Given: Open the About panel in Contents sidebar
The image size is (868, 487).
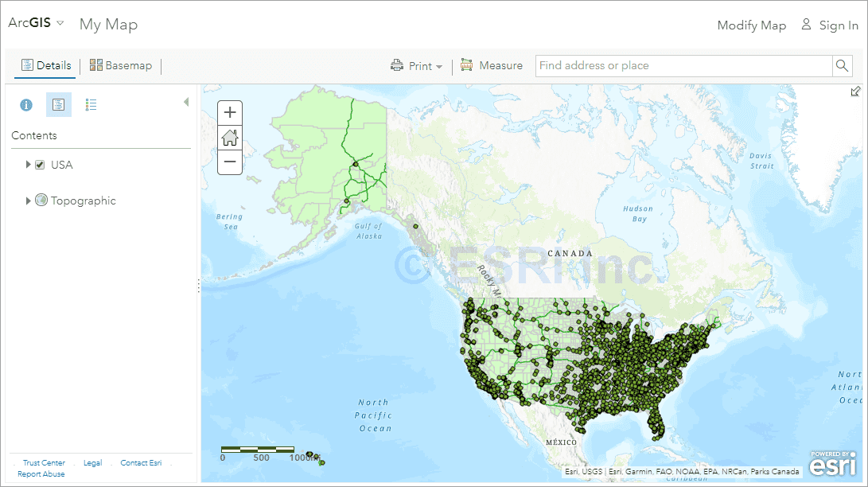Looking at the screenshot, I should point(25,104).
